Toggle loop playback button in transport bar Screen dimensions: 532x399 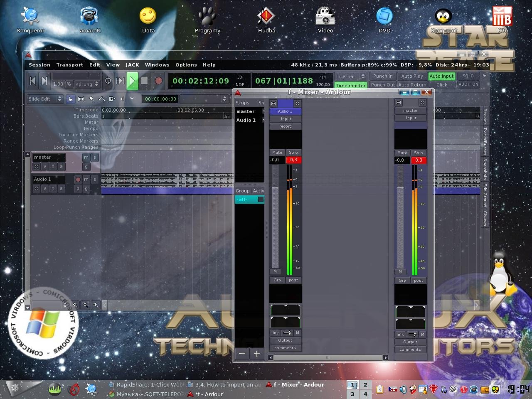pyautogui.click(x=108, y=81)
